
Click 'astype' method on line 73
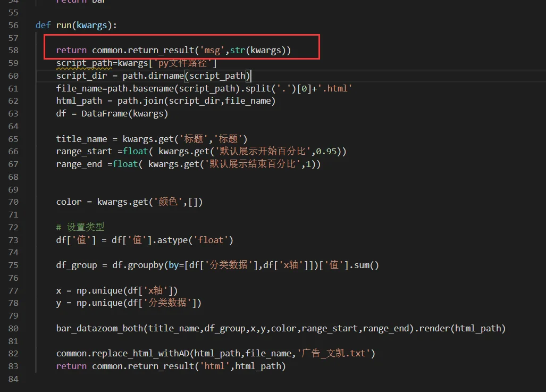172,240
